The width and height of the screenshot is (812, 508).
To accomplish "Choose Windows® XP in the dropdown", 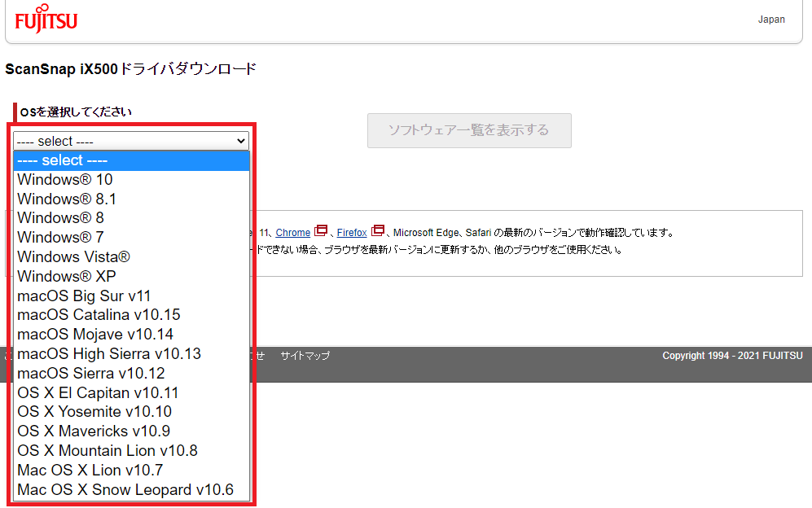I will pos(132,277).
